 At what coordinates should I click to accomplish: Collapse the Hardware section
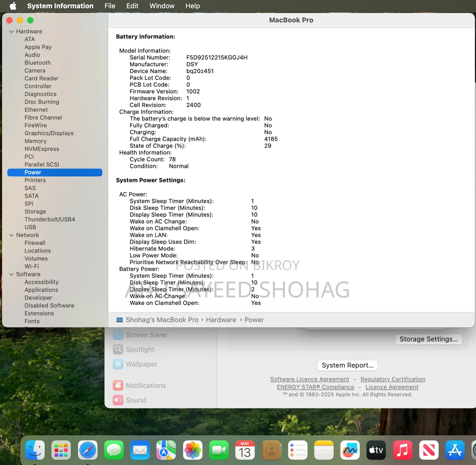pyautogui.click(x=11, y=32)
